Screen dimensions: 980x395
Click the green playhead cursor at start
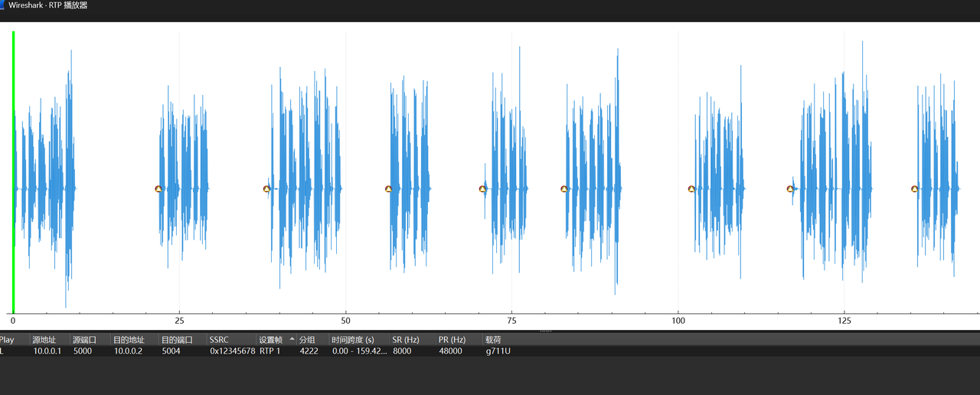click(x=13, y=172)
